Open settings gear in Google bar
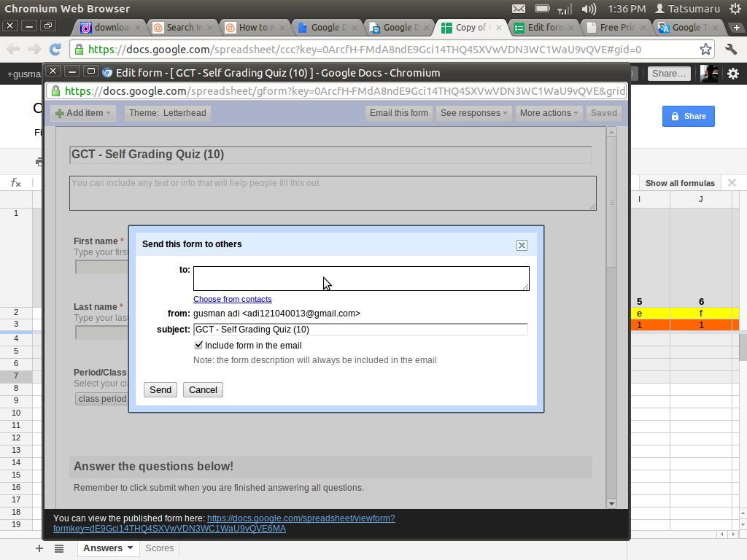 click(x=732, y=74)
